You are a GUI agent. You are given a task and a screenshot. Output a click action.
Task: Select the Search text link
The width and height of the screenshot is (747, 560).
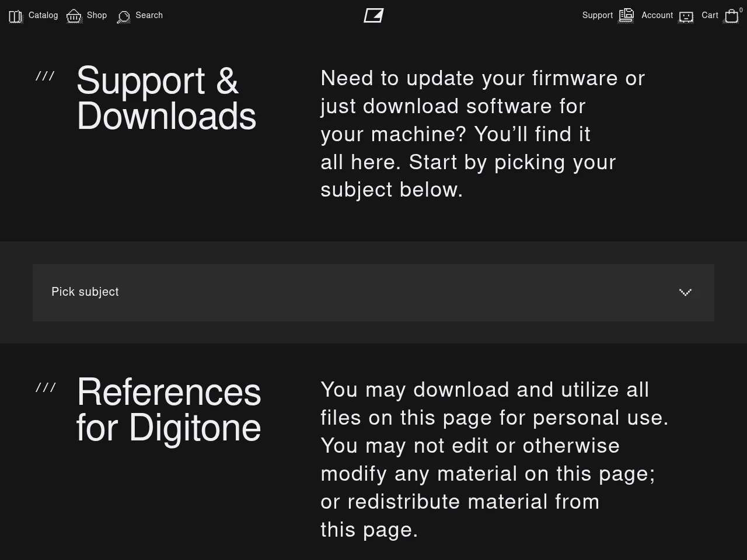coord(149,15)
